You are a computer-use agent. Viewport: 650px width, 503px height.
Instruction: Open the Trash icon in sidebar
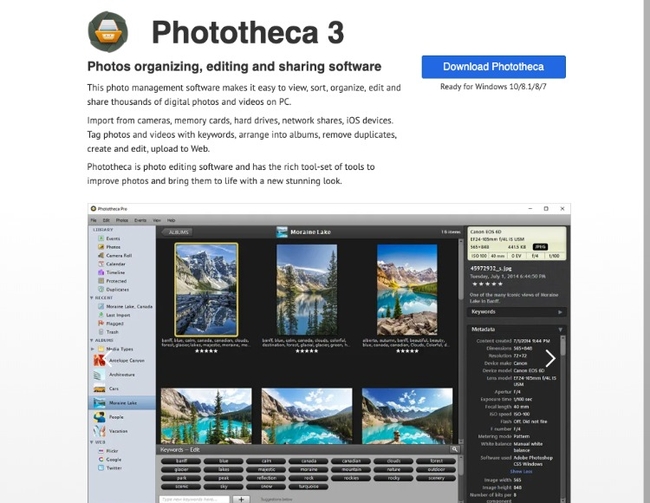[x=101, y=332]
